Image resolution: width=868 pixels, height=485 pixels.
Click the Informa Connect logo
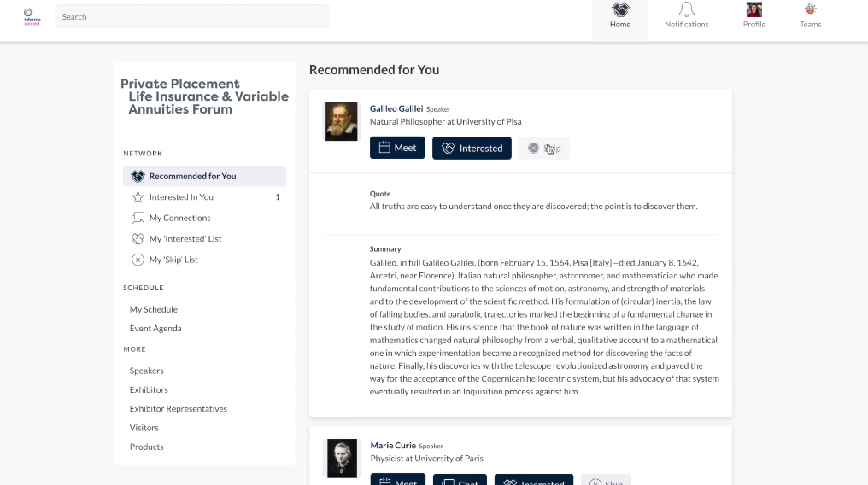coord(32,16)
